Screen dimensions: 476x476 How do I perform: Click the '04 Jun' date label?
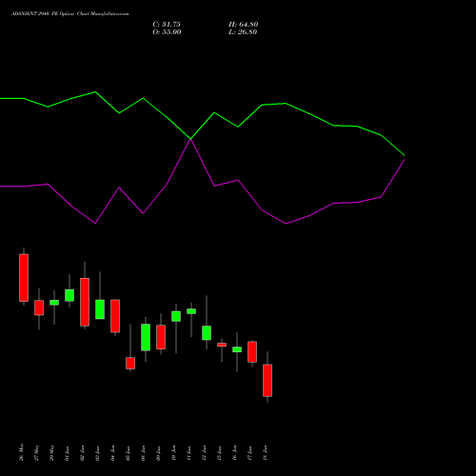pyautogui.click(x=113, y=453)
